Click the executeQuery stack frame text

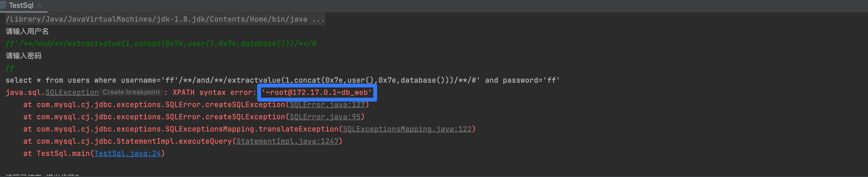pos(205,141)
